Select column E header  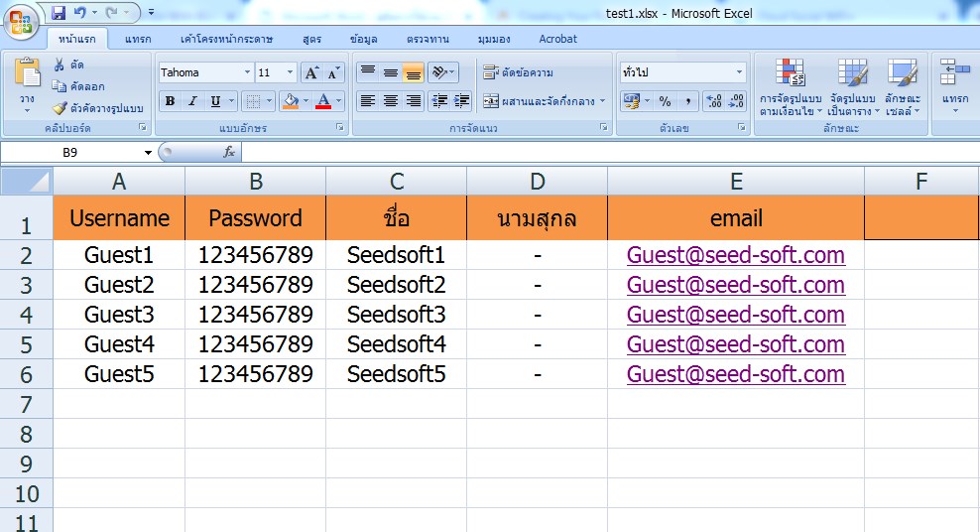coord(736,182)
